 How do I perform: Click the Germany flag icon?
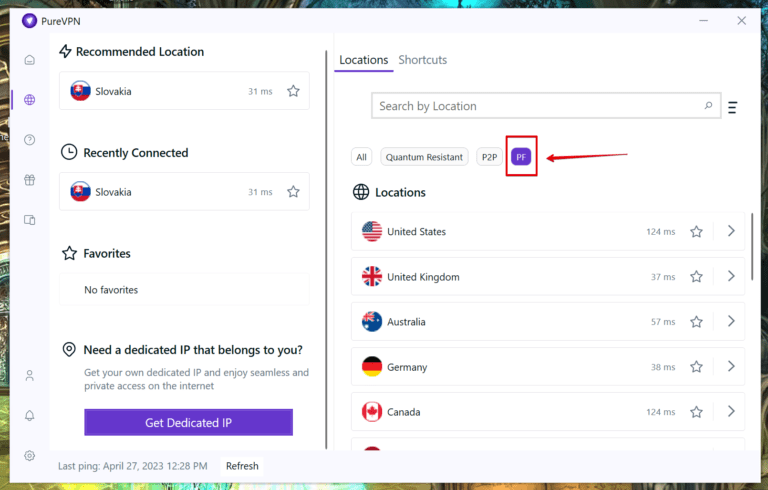(x=372, y=367)
